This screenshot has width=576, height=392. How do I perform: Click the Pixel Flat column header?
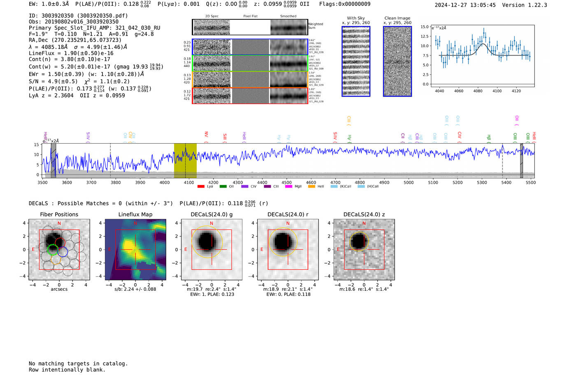[x=250, y=16]
